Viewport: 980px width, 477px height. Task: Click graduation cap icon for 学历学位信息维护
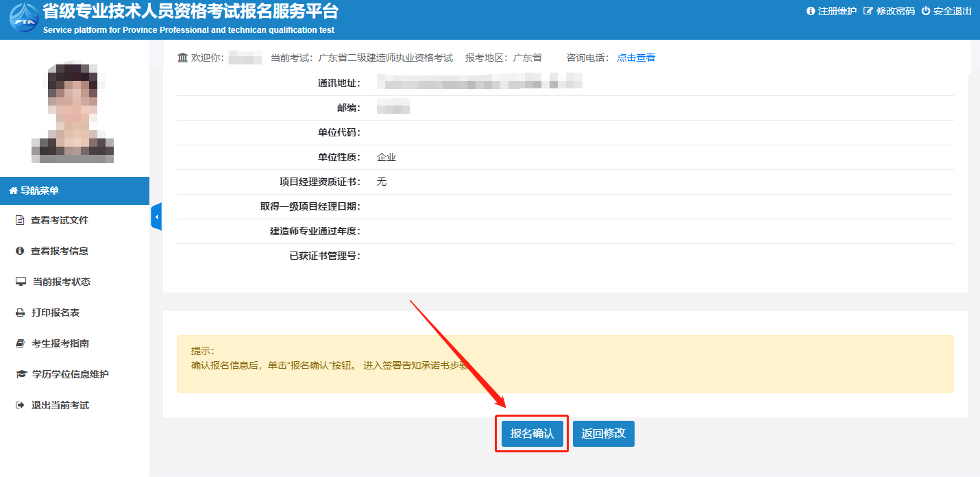(x=21, y=374)
